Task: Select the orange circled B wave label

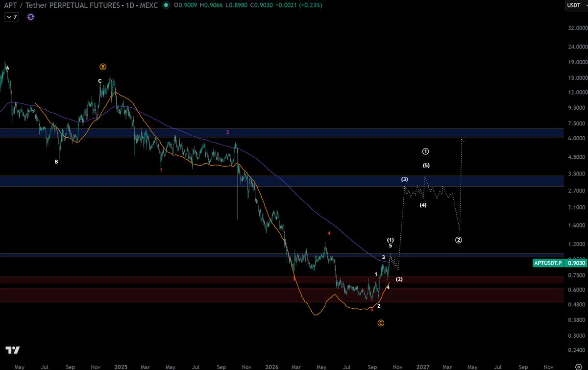Action: [x=102, y=67]
